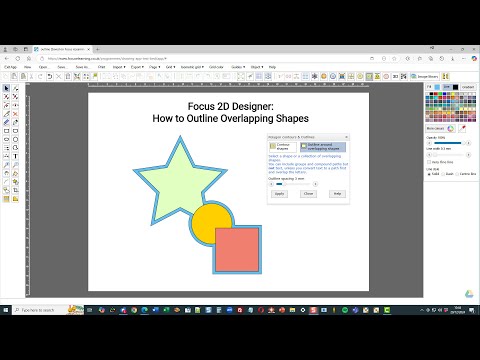Click the black snowflake toolbar icon
Screen dimensions: 480x360
point(314,76)
